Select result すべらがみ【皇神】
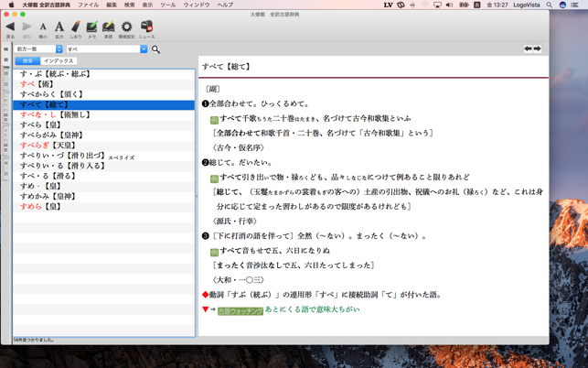The image size is (588, 368). [104, 135]
